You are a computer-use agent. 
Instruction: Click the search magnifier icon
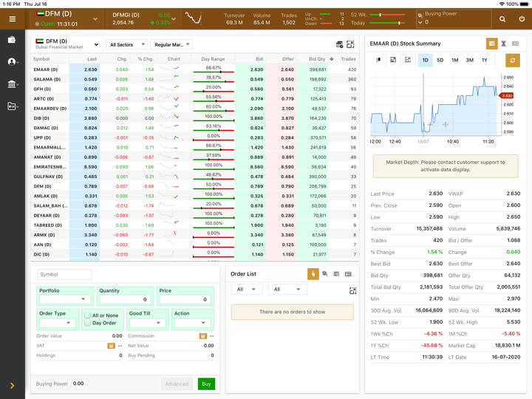pos(502,18)
